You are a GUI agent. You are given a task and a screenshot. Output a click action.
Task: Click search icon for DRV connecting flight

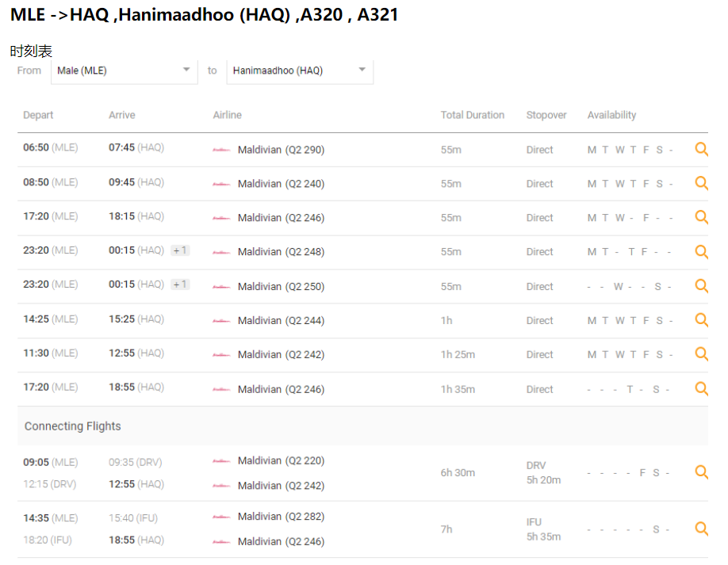pos(701,472)
